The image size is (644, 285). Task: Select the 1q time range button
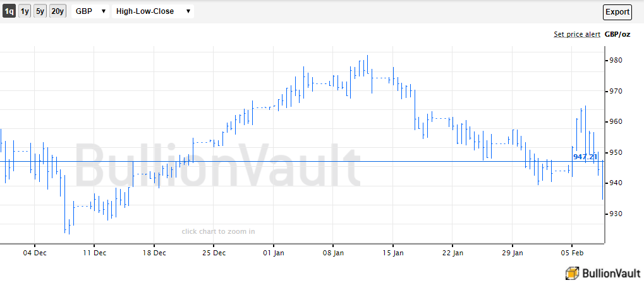coord(9,11)
